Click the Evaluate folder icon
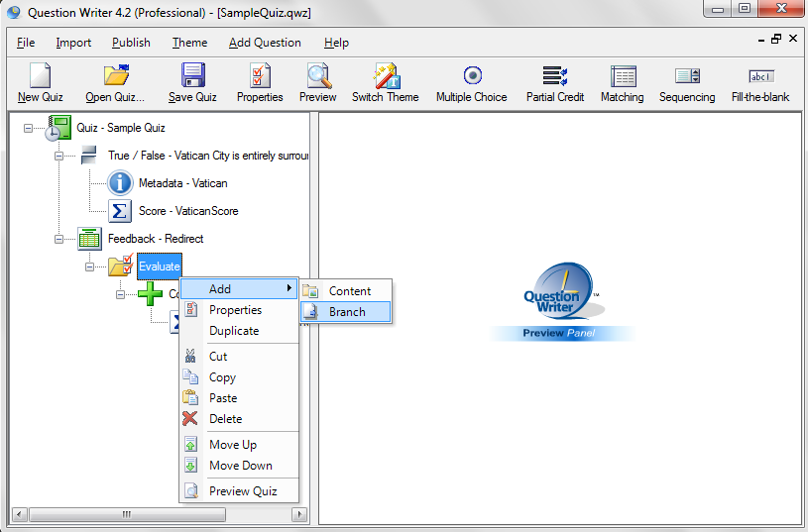Viewport: 808px width, 532px height. pyautogui.click(x=121, y=266)
